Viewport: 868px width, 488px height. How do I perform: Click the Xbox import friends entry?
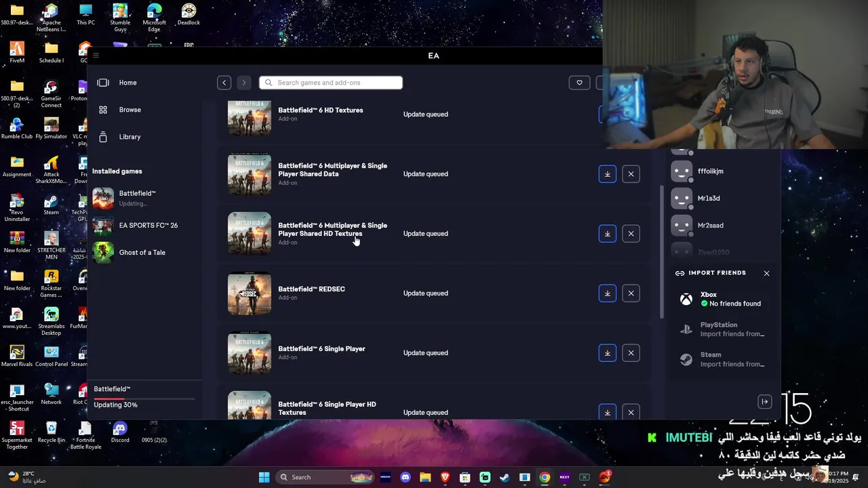point(723,299)
